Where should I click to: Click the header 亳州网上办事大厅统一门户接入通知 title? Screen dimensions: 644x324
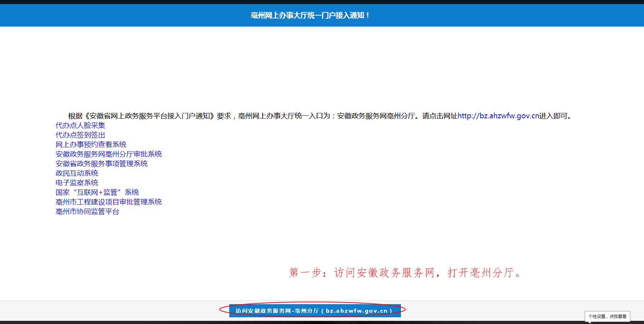[310, 15]
